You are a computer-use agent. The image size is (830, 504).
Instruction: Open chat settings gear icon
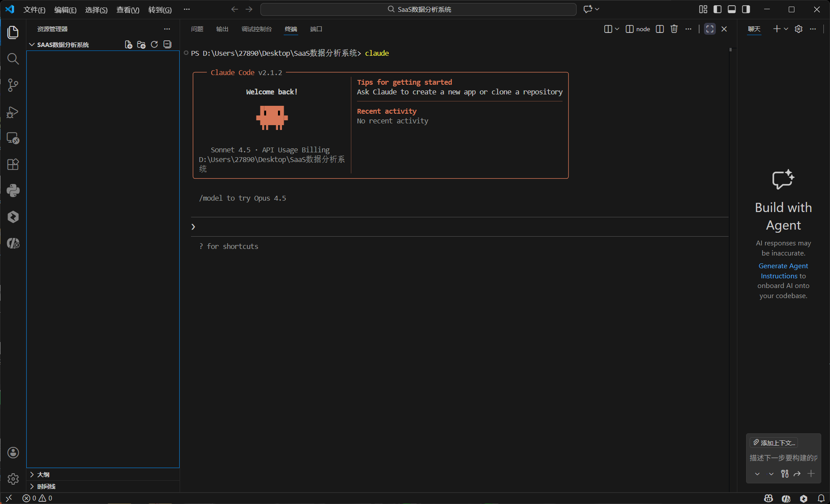[799, 29]
